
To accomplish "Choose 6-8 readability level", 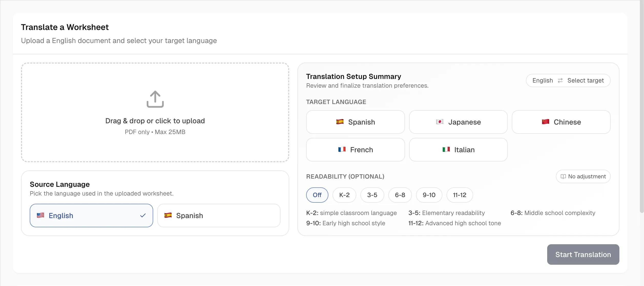I will (400, 195).
